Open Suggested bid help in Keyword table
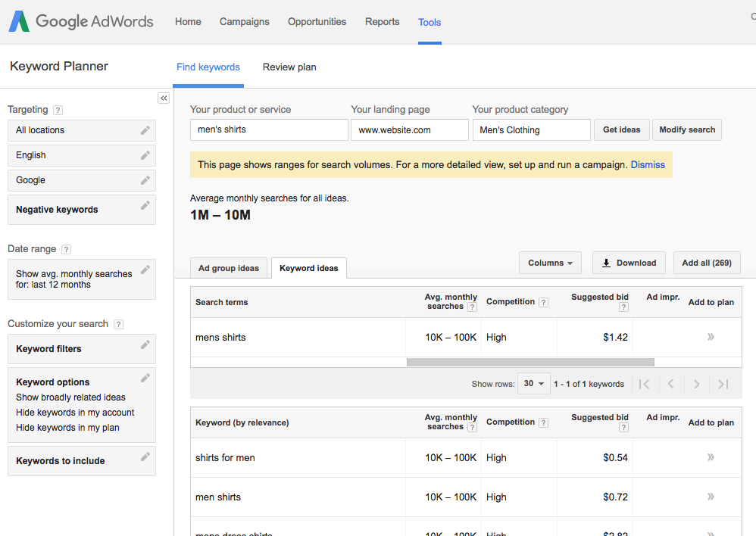The height and width of the screenshot is (536, 756). (624, 428)
